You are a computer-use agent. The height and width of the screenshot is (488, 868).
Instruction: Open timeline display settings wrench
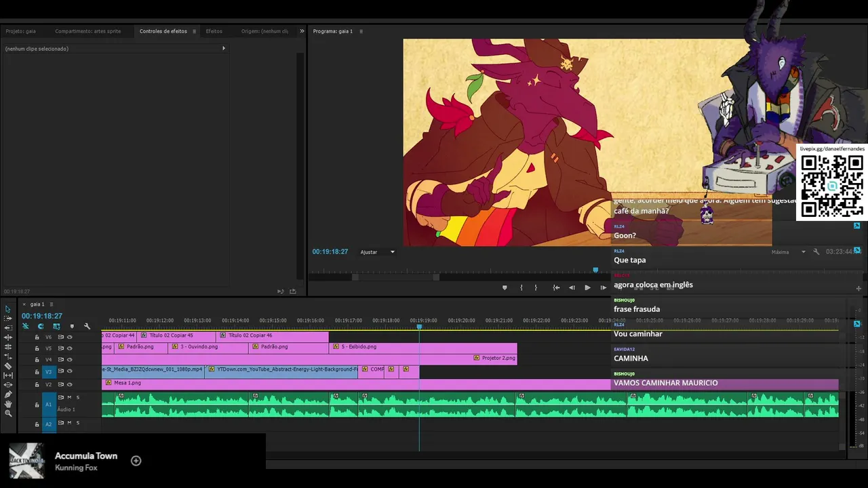coord(87,326)
